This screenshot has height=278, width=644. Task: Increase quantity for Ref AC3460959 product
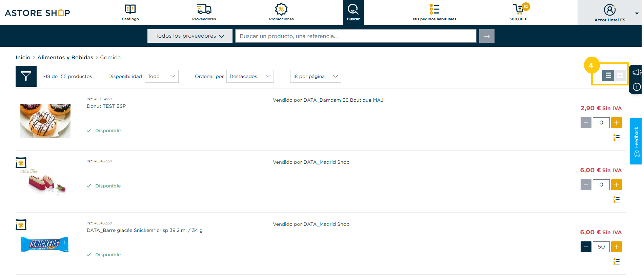coord(617,185)
